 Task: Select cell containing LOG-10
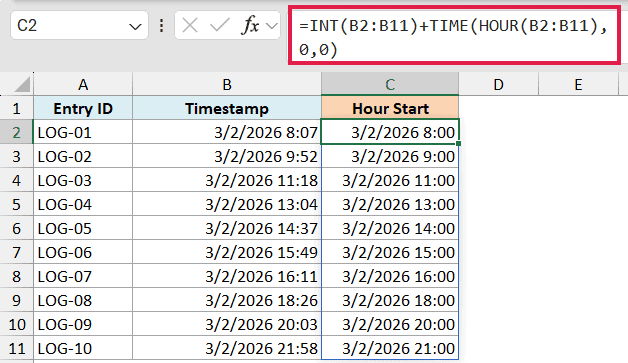tap(83, 349)
